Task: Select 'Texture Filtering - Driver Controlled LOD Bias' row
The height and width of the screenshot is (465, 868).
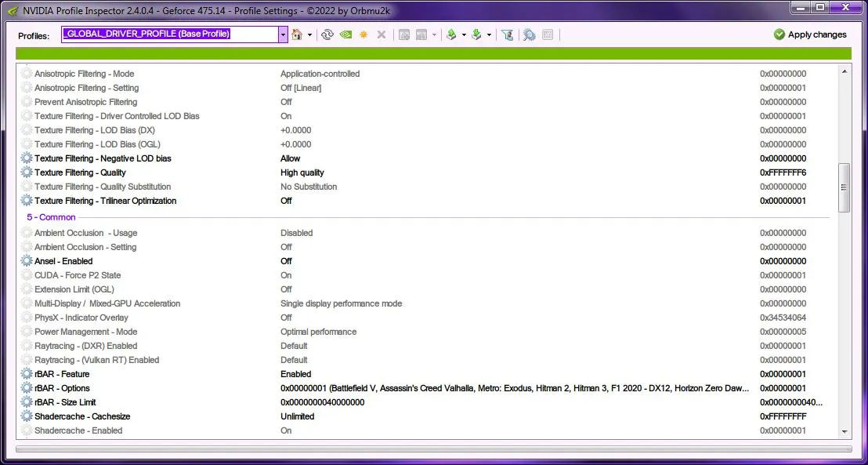Action: click(x=425, y=116)
